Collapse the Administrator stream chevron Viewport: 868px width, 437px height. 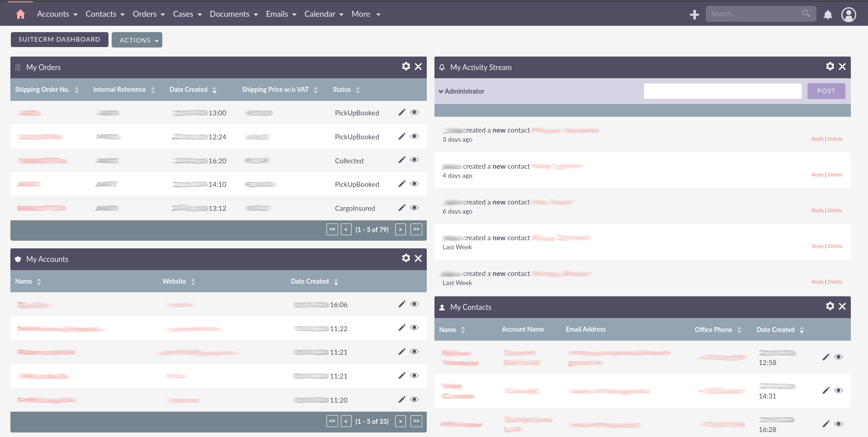[x=441, y=91]
